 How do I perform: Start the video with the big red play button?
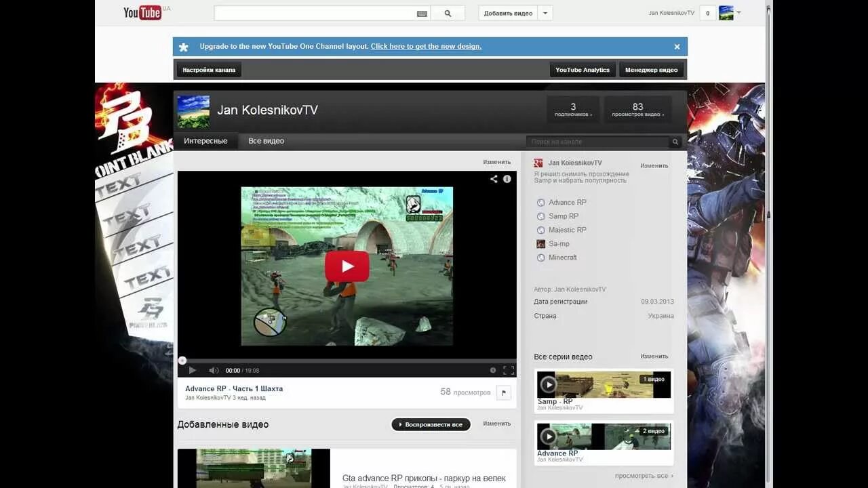[347, 266]
